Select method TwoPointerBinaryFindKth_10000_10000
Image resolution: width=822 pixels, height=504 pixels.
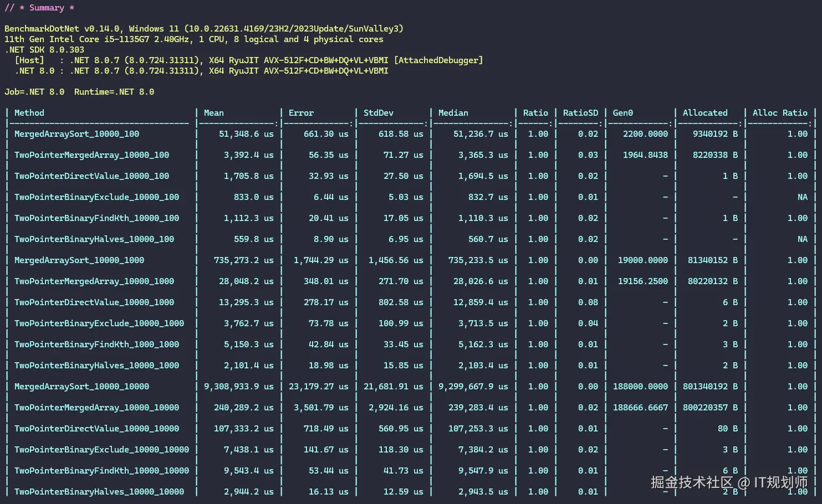[x=101, y=471]
